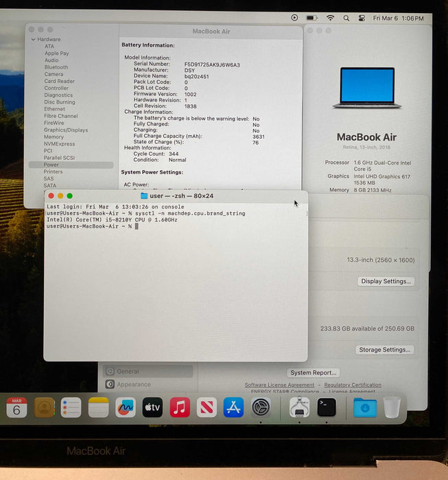Open the Apple TV app in the Dock
The image size is (448, 480).
click(x=152, y=407)
